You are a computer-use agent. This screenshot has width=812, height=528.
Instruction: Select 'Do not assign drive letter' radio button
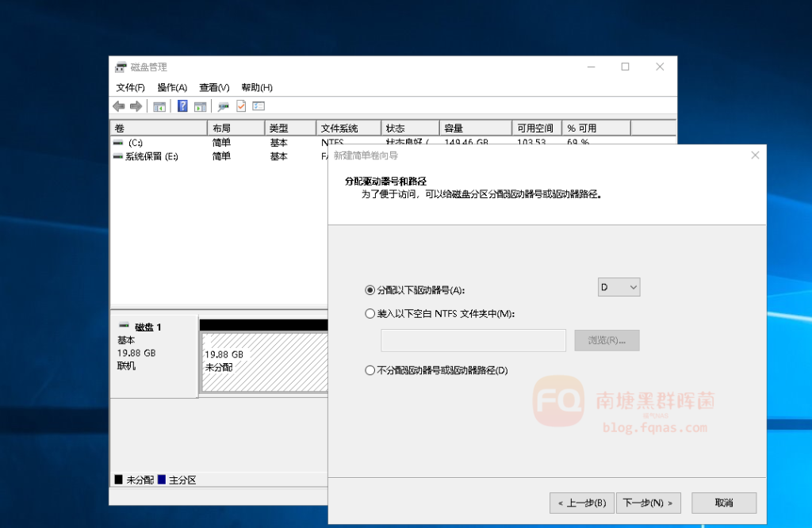(370, 370)
